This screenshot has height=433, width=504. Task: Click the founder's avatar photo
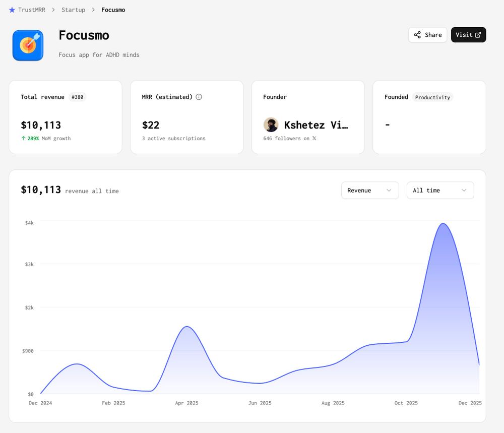(x=271, y=125)
